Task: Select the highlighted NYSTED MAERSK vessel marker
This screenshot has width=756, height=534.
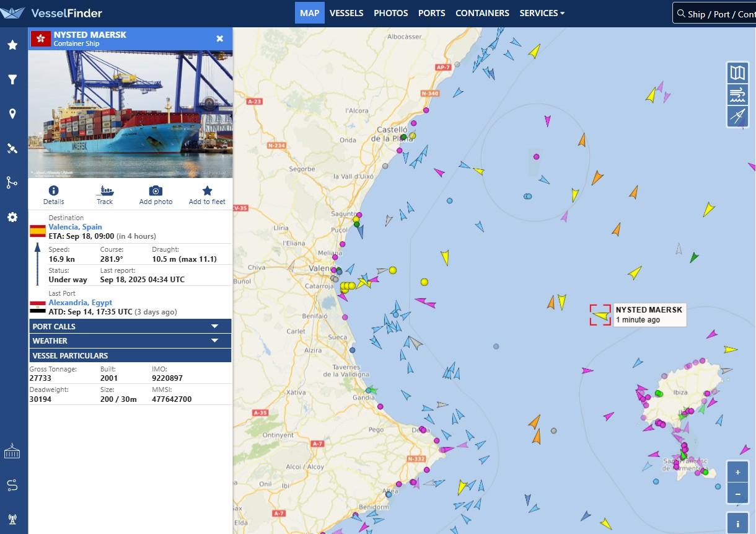Action: tap(600, 315)
